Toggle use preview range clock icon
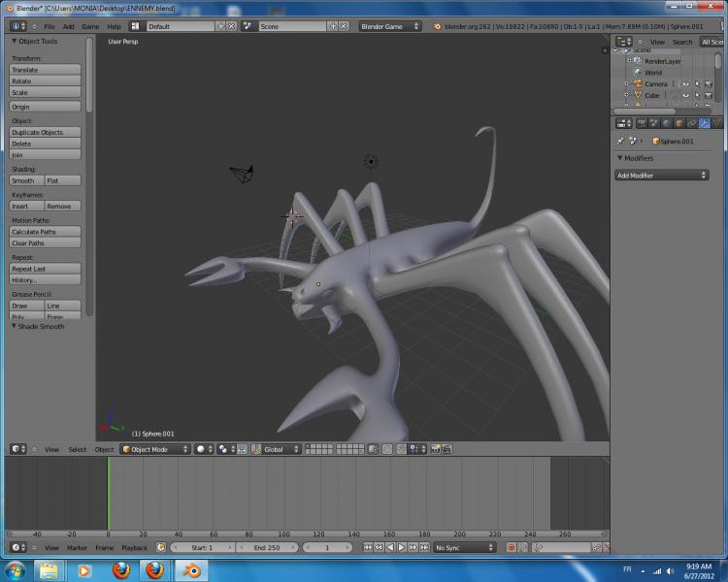This screenshot has height=582, width=728. [161, 548]
